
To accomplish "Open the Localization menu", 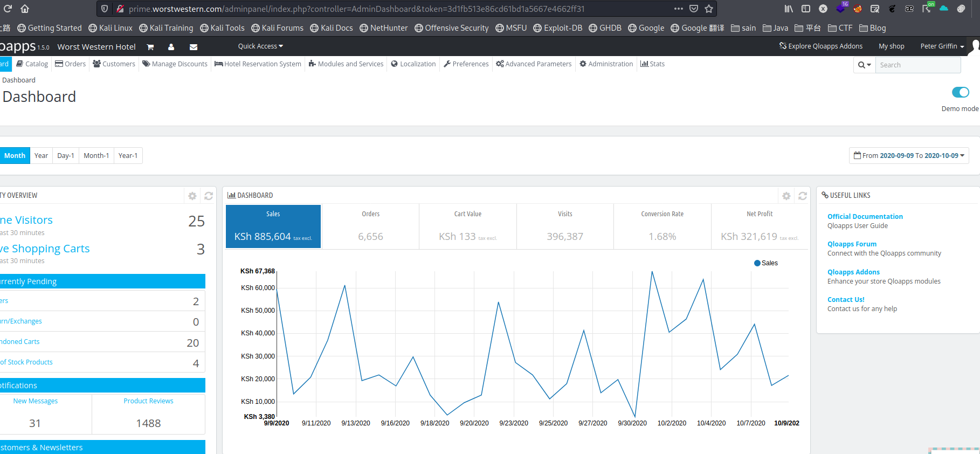I will tap(413, 64).
